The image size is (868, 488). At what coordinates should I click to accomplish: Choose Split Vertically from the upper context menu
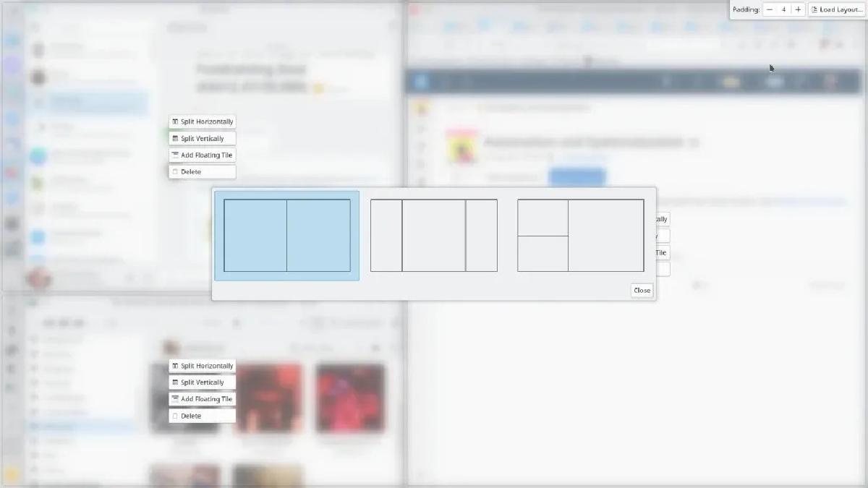pyautogui.click(x=202, y=138)
